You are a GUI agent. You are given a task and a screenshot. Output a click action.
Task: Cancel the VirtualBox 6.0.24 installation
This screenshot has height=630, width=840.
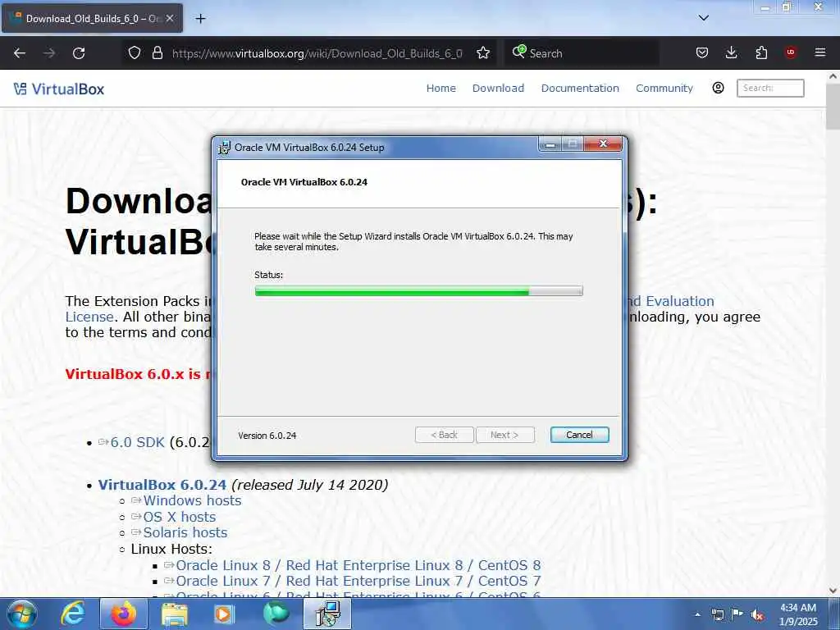point(579,435)
